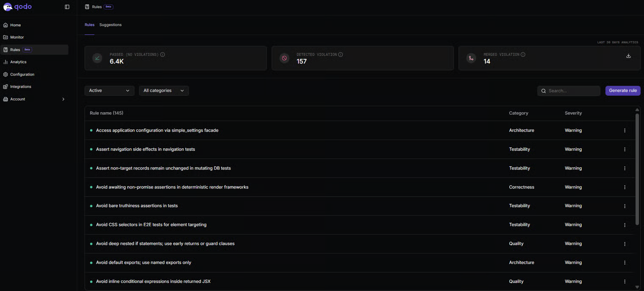Open kebab menu for simple_settings facade rule
Viewport: 644px width, 291px height.
625,130
